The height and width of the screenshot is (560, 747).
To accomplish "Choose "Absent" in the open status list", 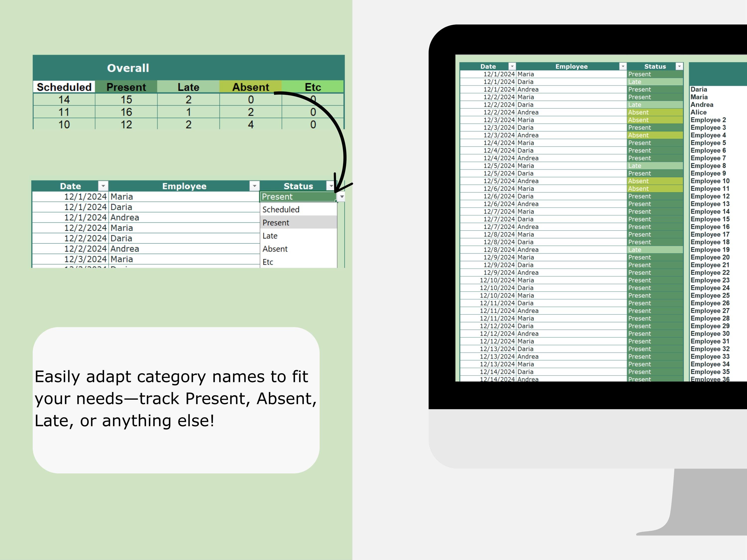I will [x=275, y=249].
